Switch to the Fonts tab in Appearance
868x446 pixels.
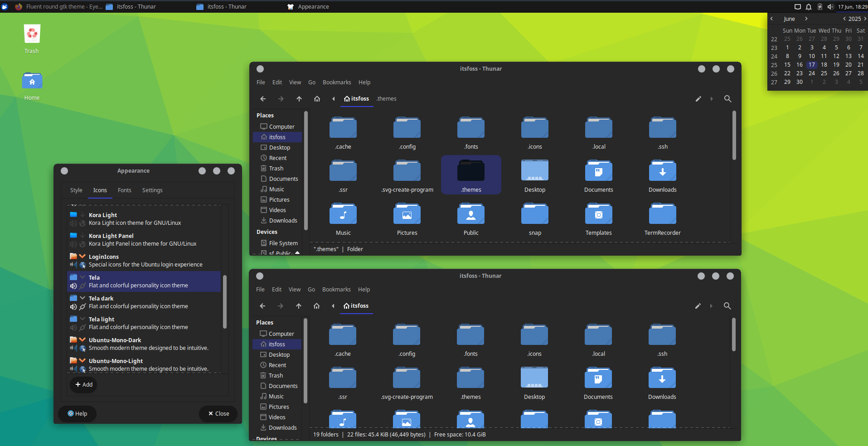[x=124, y=190]
